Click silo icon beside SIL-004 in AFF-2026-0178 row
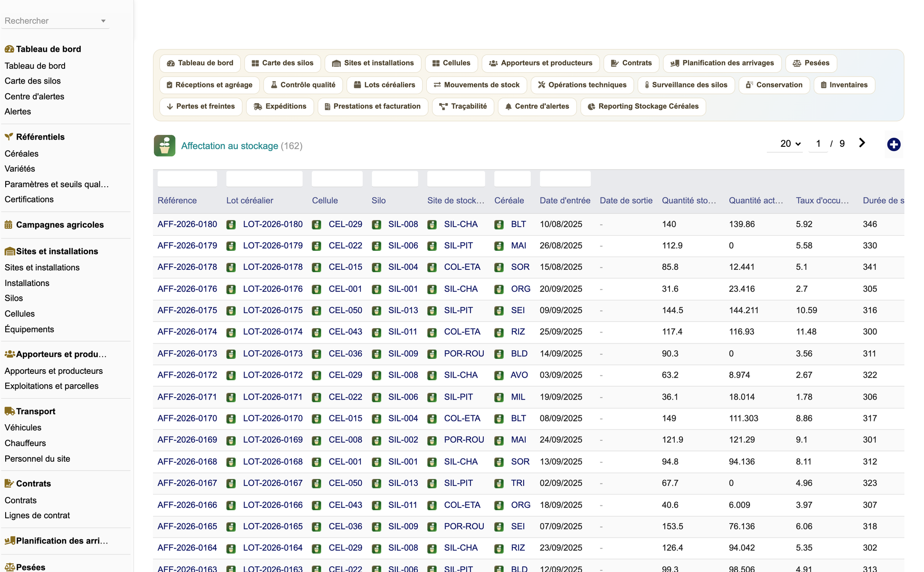Viewport: 924px width, 572px height. pyautogui.click(x=377, y=267)
